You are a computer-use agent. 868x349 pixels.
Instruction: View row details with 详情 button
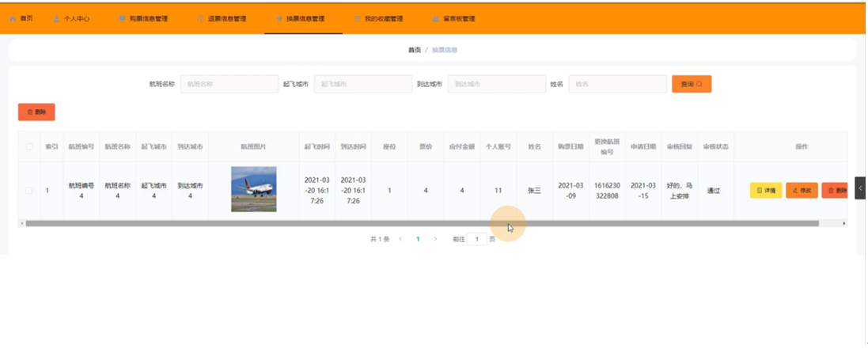pyautogui.click(x=766, y=191)
